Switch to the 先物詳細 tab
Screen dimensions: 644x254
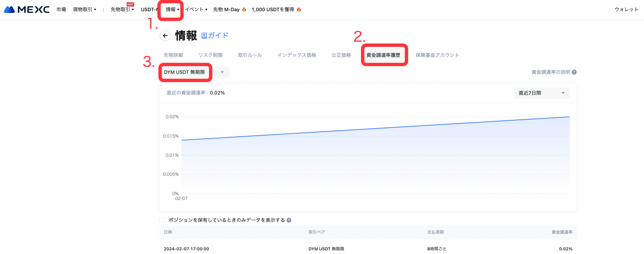pos(173,55)
